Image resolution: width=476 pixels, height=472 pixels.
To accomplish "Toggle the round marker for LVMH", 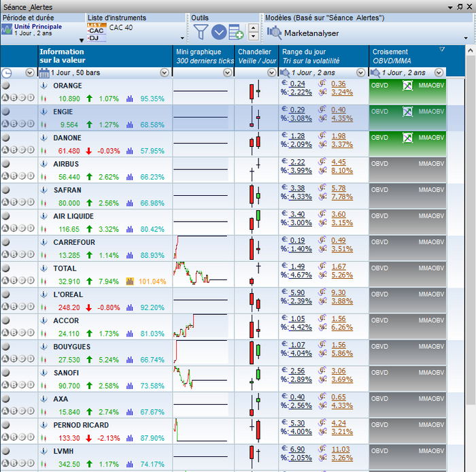I will 5,451.
